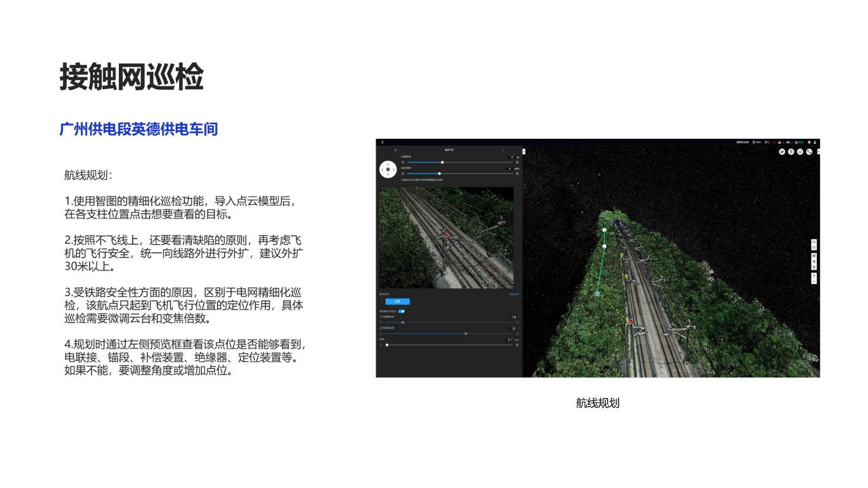The image size is (868, 488).
Task: Click the back arrow in the top bar
Action: pos(382,143)
